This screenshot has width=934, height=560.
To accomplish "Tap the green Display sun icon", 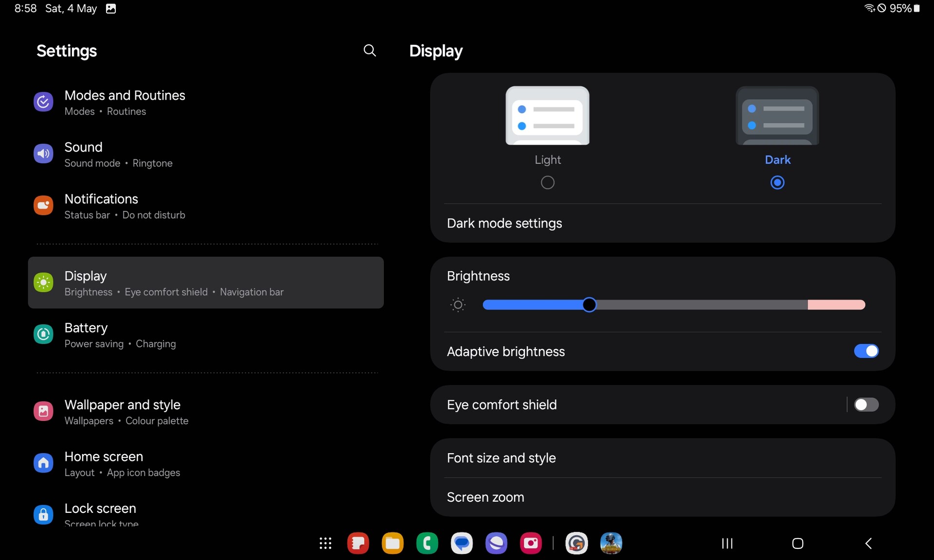I will (43, 282).
